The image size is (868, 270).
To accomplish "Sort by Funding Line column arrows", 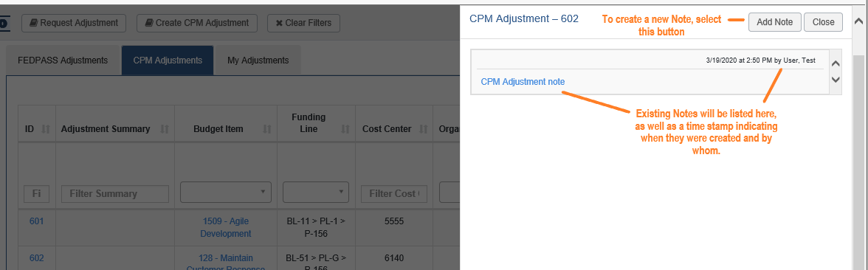I will pyautogui.click(x=345, y=129).
